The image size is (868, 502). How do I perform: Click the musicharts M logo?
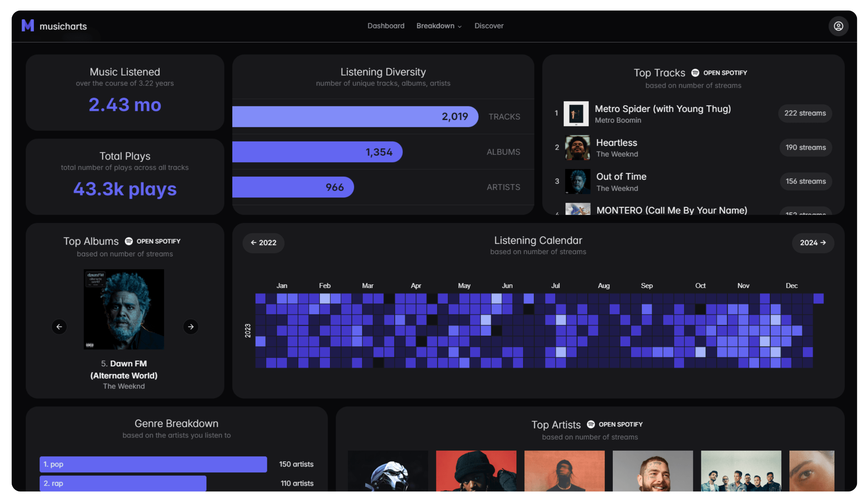click(28, 25)
